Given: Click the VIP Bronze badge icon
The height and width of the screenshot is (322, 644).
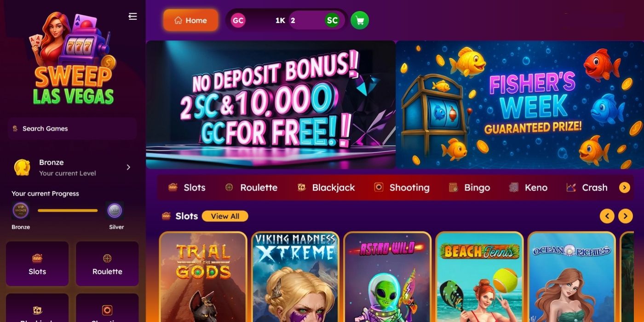Looking at the screenshot, I should click(21, 211).
